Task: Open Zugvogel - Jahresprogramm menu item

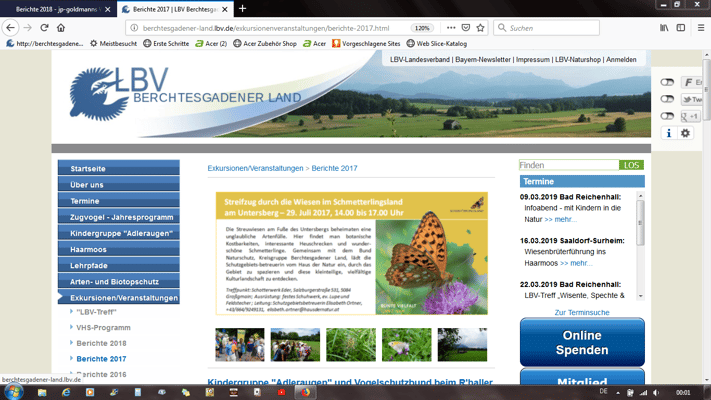Action: pos(119,217)
